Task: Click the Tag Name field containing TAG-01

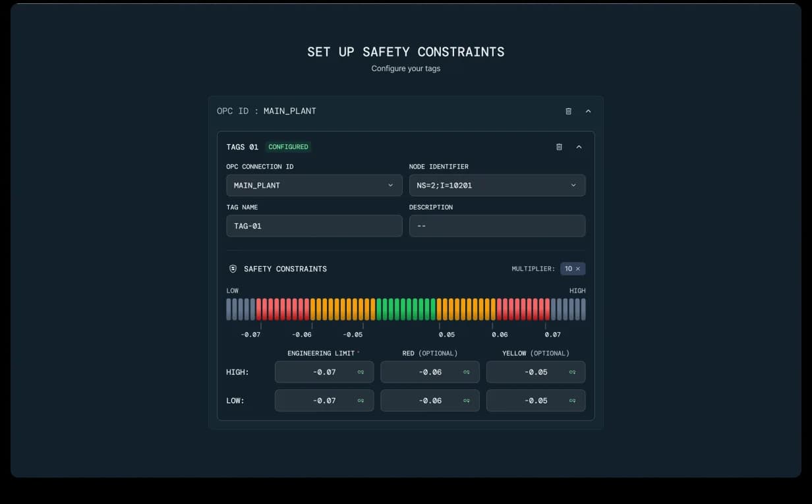Action: (314, 226)
